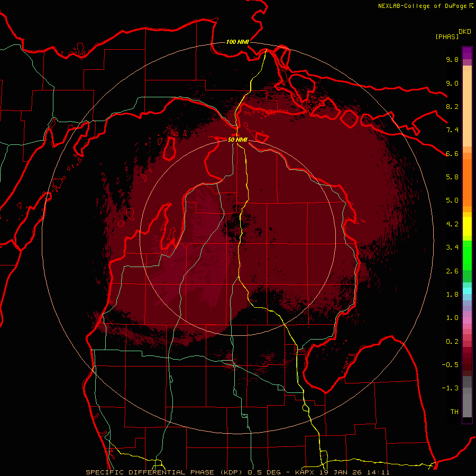
Task: Click the [PHAS] units label
Action: 447,36
